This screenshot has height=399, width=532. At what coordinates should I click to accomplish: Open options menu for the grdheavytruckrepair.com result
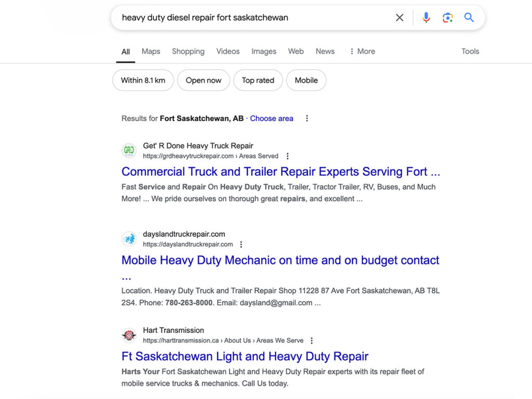click(x=287, y=155)
